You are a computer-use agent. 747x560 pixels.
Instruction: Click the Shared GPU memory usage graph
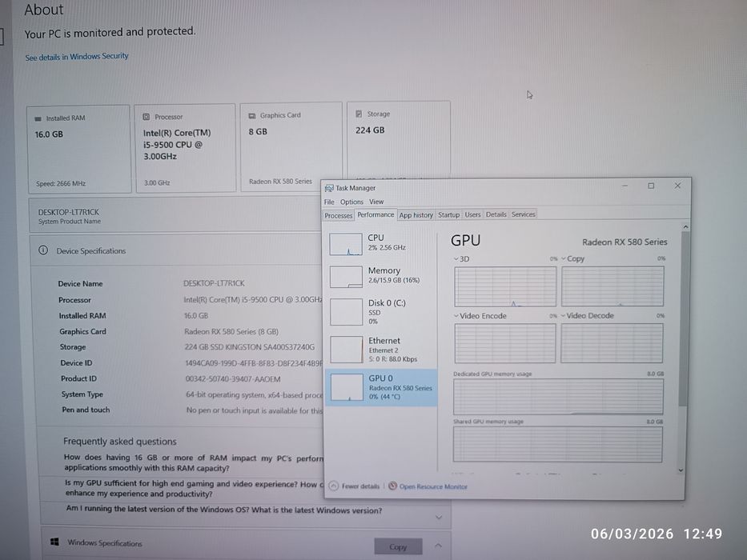point(557,444)
